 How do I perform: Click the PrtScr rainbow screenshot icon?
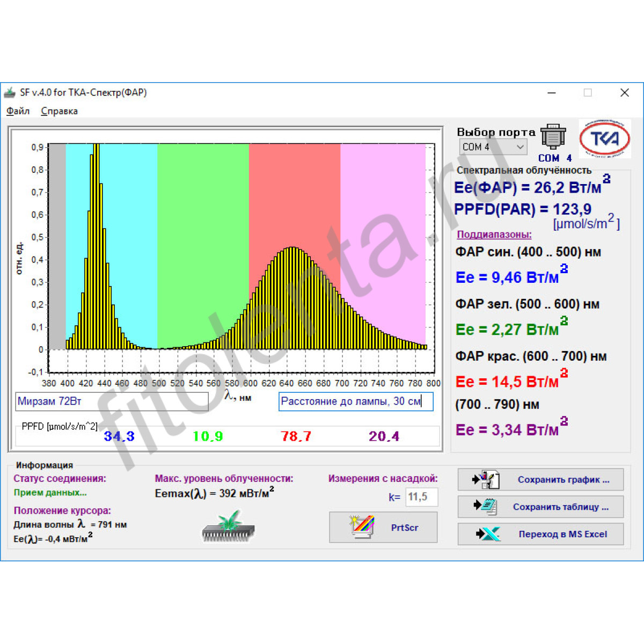coord(362,527)
